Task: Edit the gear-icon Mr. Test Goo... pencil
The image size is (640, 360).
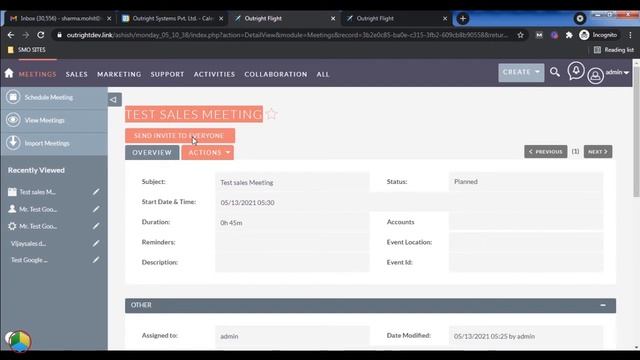Action: pyautogui.click(x=96, y=226)
